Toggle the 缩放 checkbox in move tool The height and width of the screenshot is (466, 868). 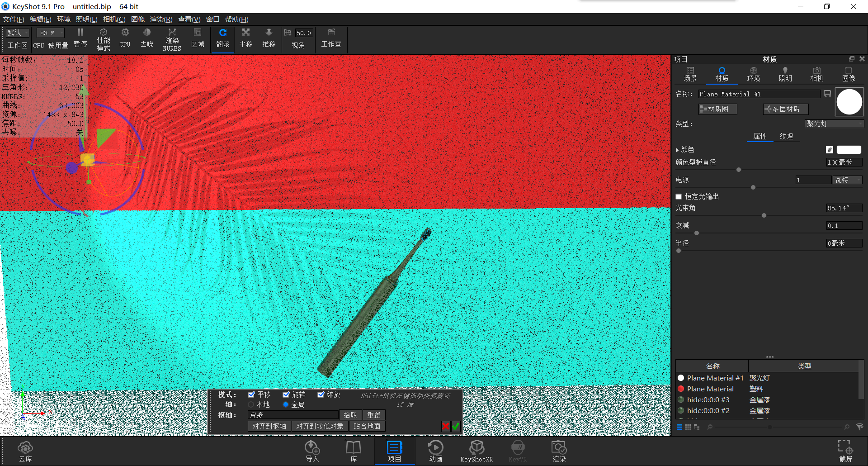pos(321,394)
